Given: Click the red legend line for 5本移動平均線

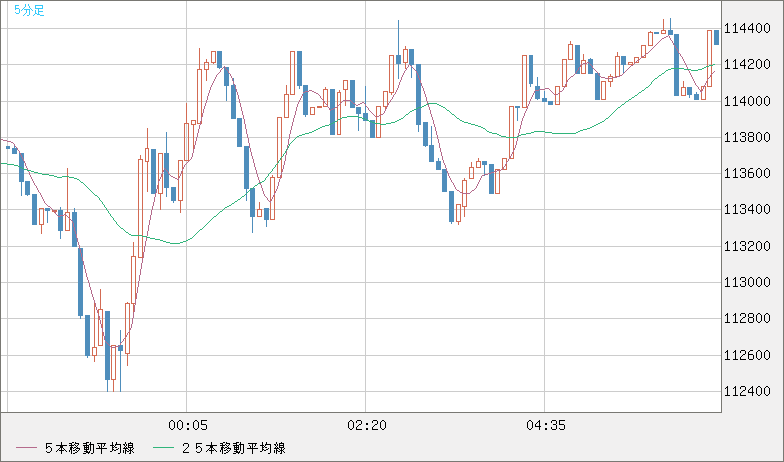Looking at the screenshot, I should 26,448.
